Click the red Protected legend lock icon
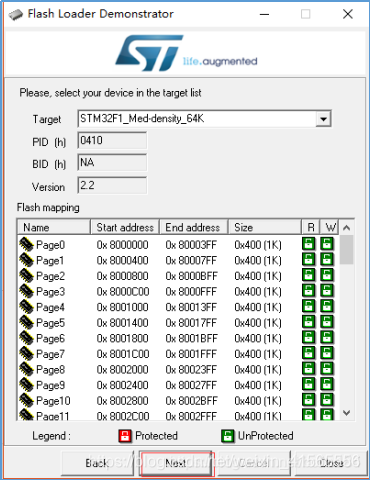Screen dimensions: 370x480 (125, 436)
